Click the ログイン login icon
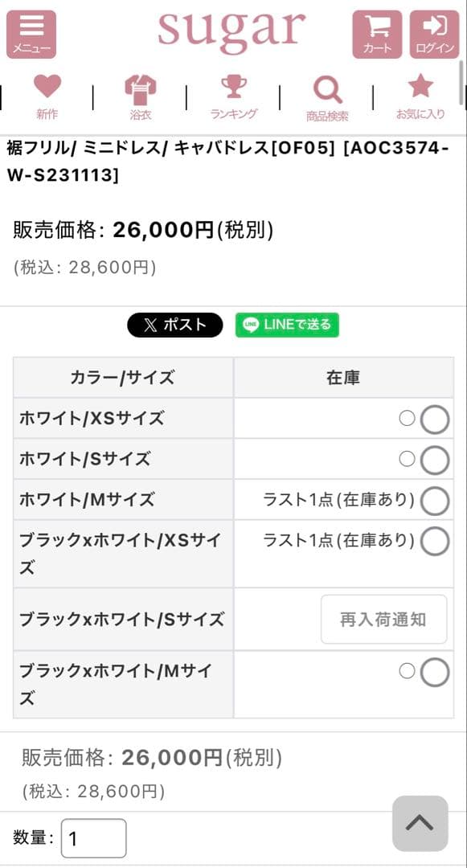The height and width of the screenshot is (868, 467). click(x=435, y=34)
